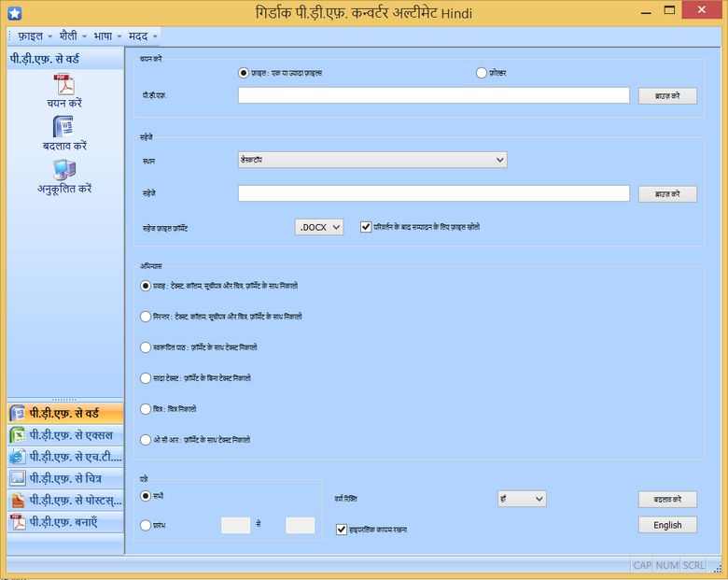Click the star application icon in title bar
The image size is (728, 580).
(x=14, y=13)
